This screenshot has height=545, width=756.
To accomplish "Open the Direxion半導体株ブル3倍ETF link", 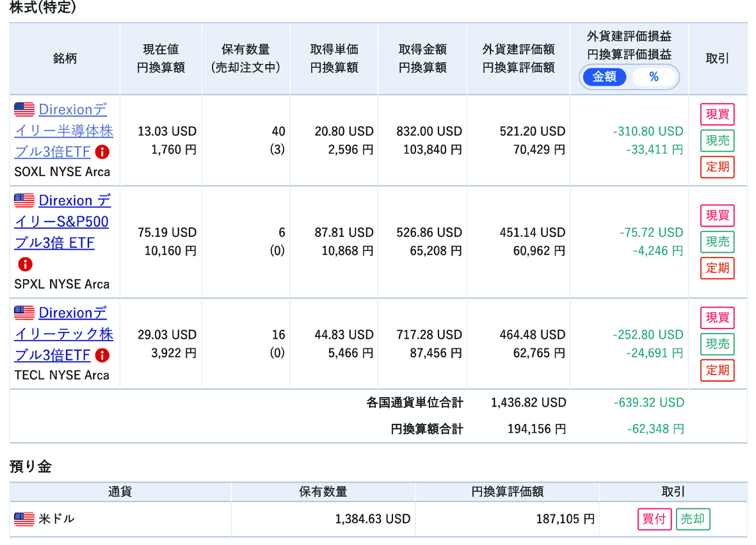I will pyautogui.click(x=63, y=131).
